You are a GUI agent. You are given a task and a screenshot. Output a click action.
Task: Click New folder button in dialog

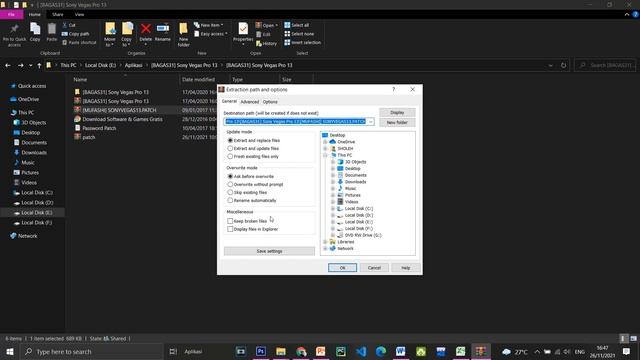point(397,122)
